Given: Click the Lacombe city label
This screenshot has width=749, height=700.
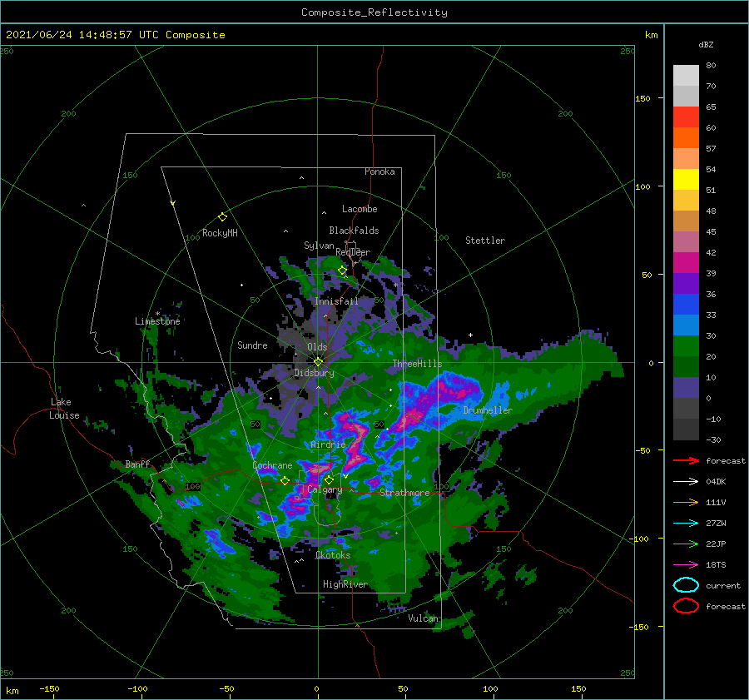Looking at the screenshot, I should coord(360,209).
